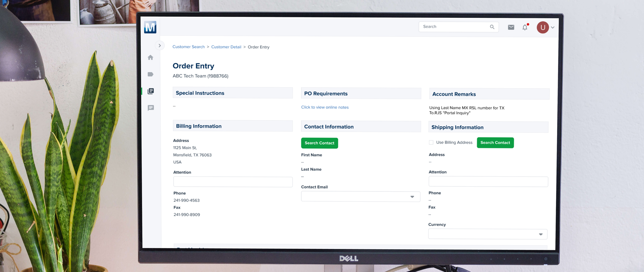Go to Customer Search breadcrumb

coord(188,47)
